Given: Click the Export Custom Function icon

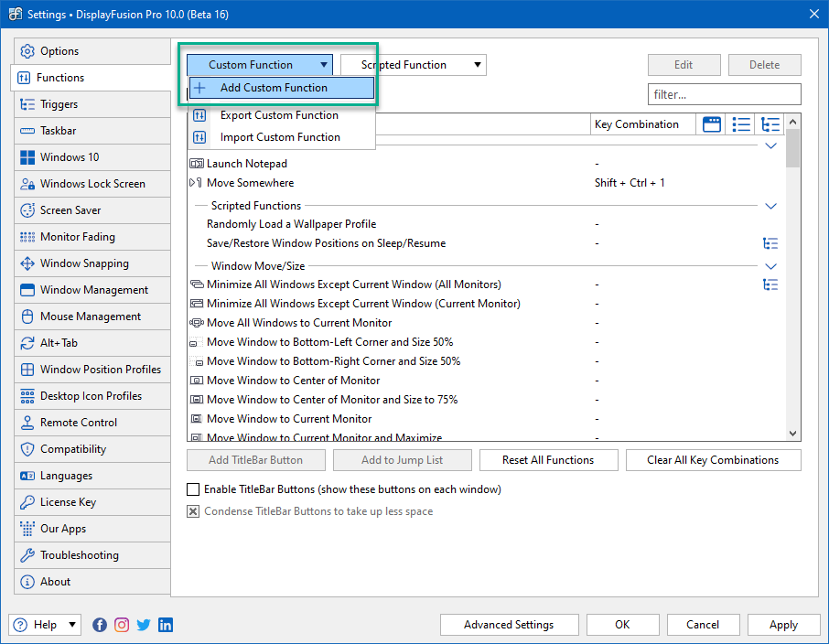Looking at the screenshot, I should (199, 115).
